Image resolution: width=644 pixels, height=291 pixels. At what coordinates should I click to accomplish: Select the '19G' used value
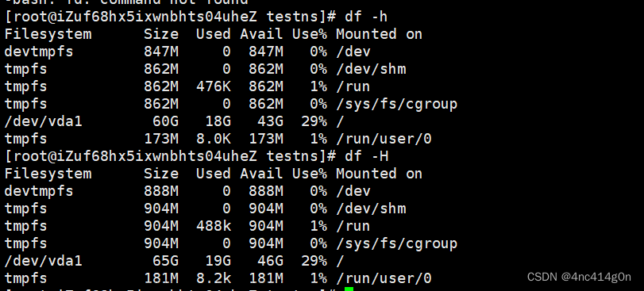(x=218, y=261)
